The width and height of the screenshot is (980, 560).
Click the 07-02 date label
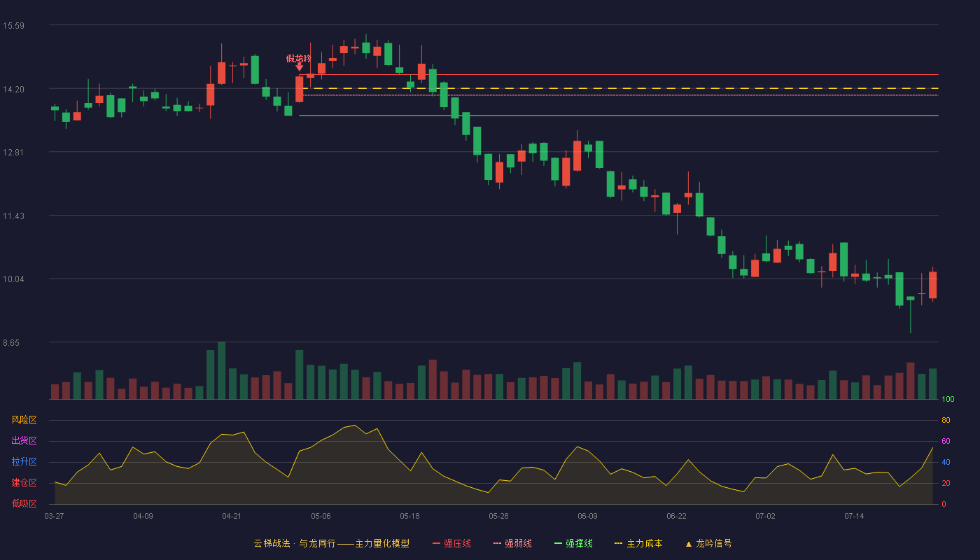(x=765, y=516)
